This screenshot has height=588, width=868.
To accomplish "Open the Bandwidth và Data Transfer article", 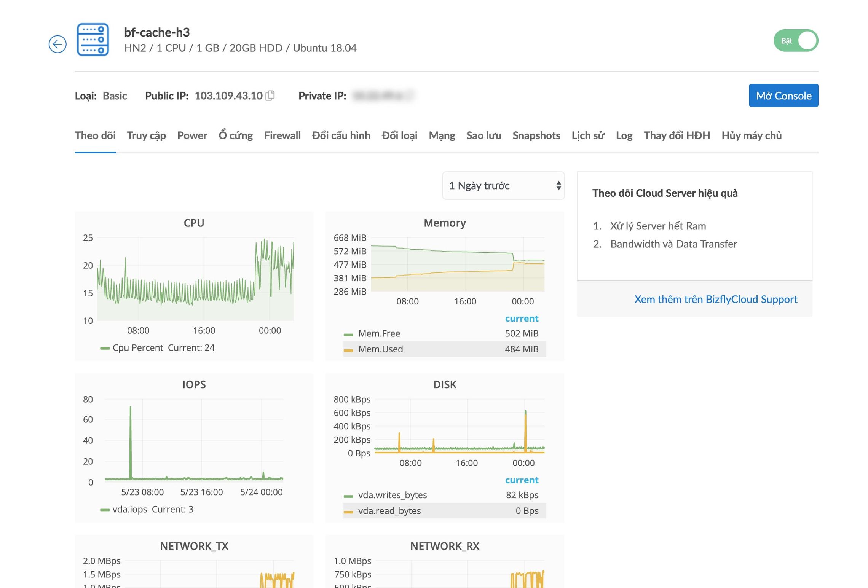I will point(673,244).
